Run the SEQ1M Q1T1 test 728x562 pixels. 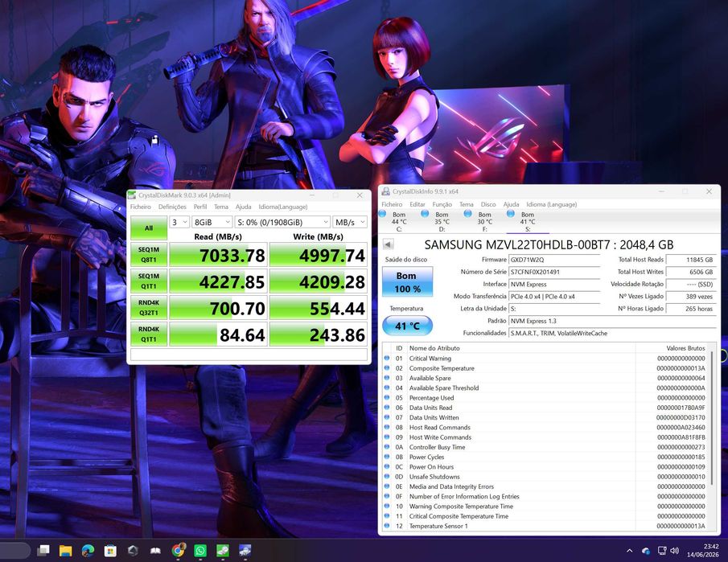[149, 281]
